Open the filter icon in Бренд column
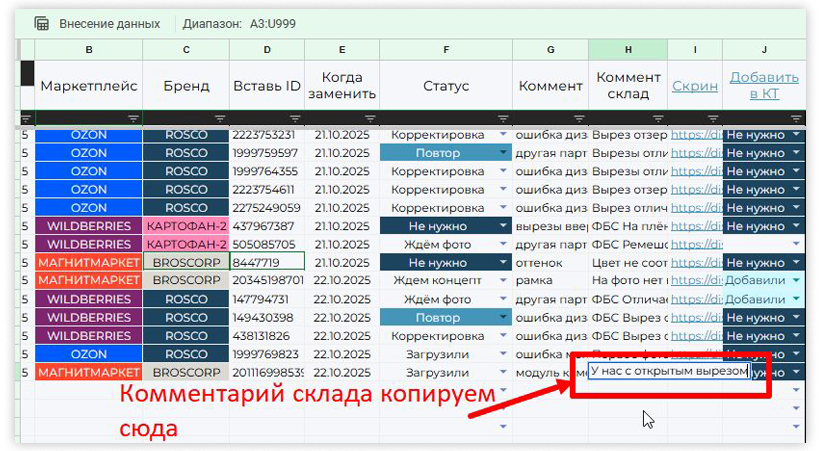 [x=220, y=118]
